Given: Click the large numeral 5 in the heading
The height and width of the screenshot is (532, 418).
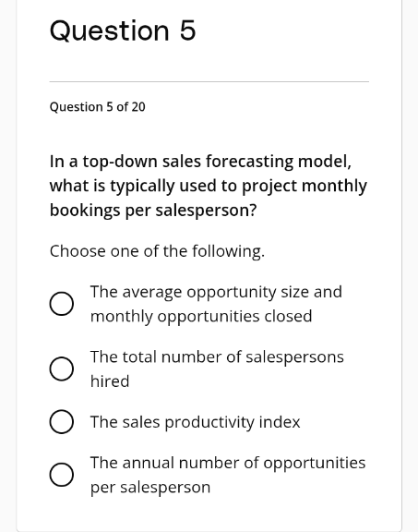Looking at the screenshot, I should click(x=188, y=30).
